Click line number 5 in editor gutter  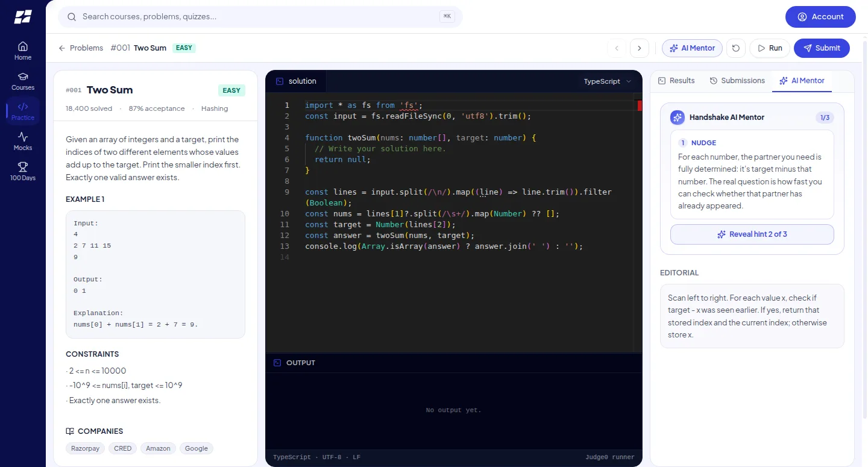287,149
